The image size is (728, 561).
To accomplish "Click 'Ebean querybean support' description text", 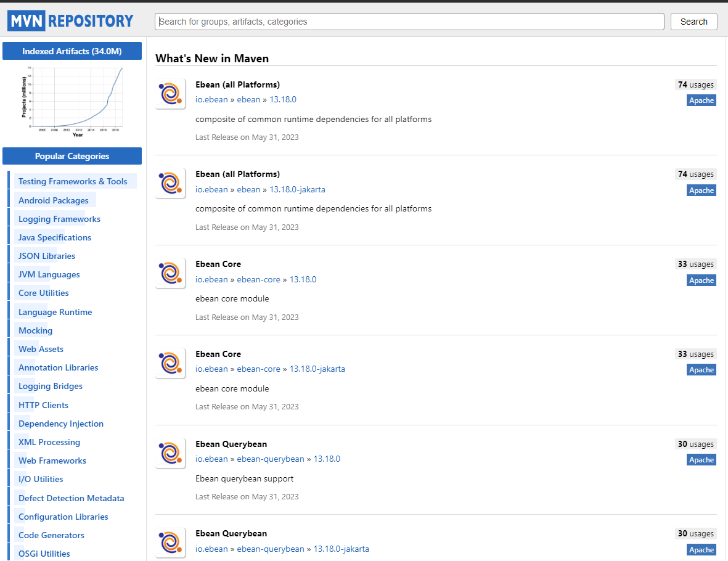I will pos(244,479).
